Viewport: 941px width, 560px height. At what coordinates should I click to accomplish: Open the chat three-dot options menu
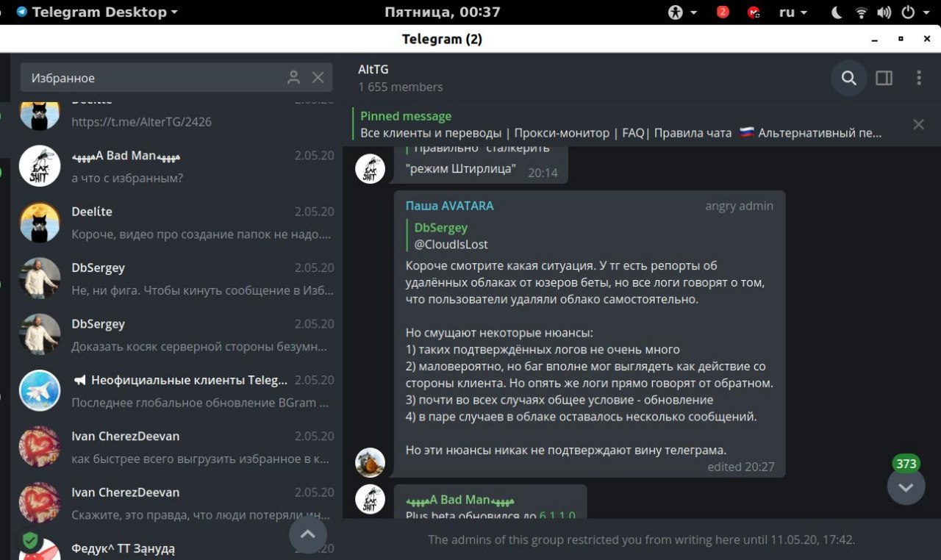pos(919,78)
